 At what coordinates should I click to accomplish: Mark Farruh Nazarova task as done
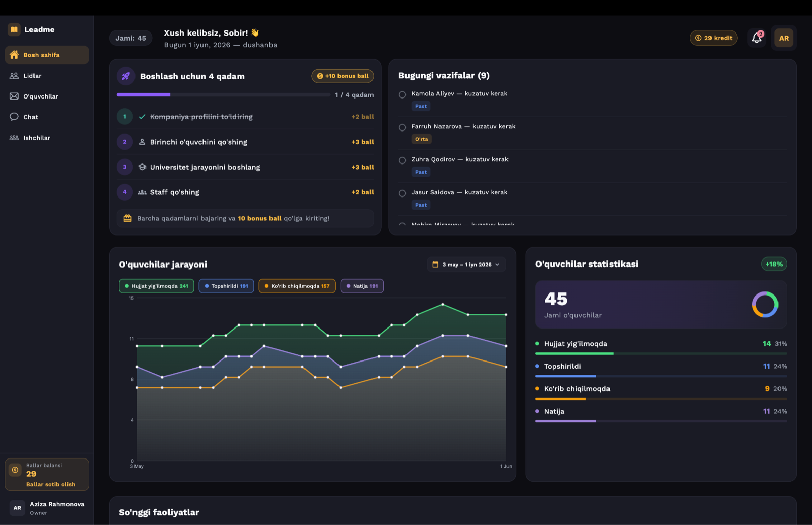pos(402,127)
